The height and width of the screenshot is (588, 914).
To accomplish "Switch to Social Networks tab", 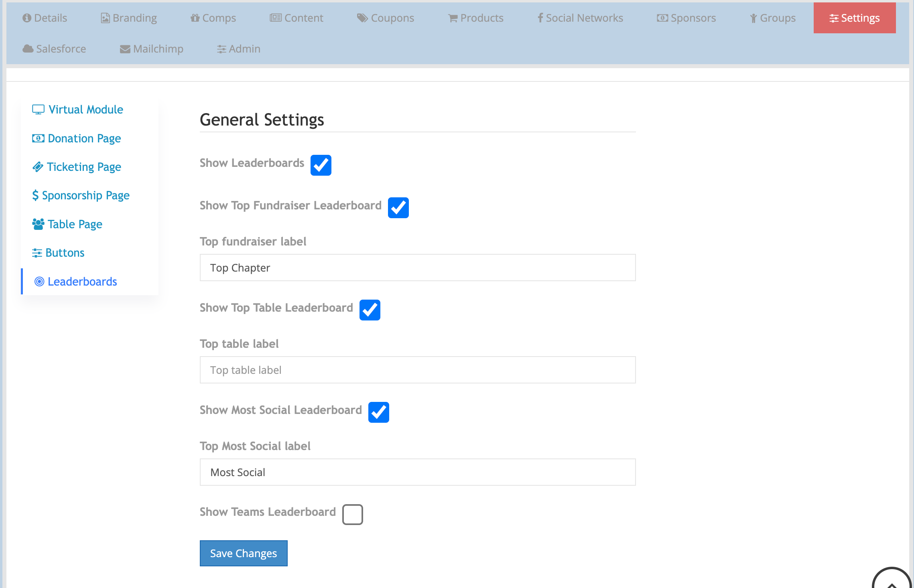I will pyautogui.click(x=580, y=18).
